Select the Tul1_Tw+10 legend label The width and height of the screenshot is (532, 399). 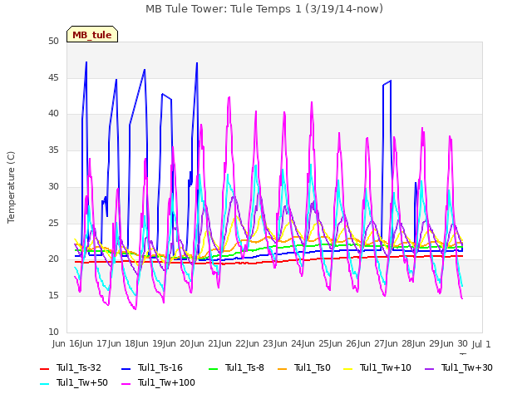(386, 367)
